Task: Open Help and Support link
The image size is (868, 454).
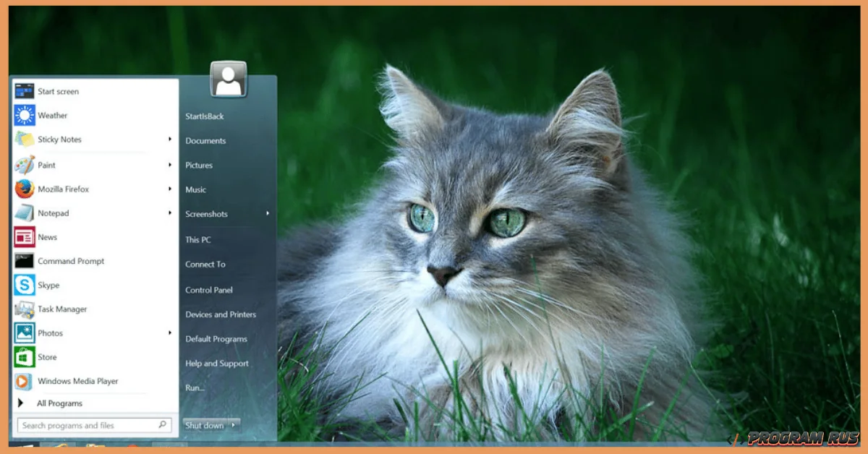Action: pos(217,364)
